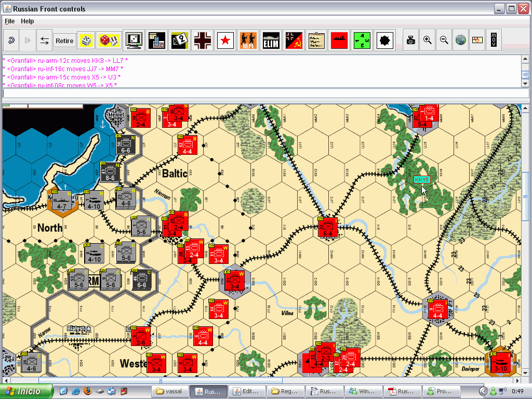Select the 4-7 unit on orange hex

[x=61, y=202]
